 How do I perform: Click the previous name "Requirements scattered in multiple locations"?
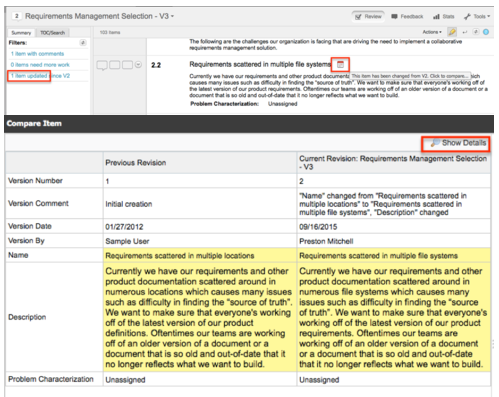click(180, 256)
